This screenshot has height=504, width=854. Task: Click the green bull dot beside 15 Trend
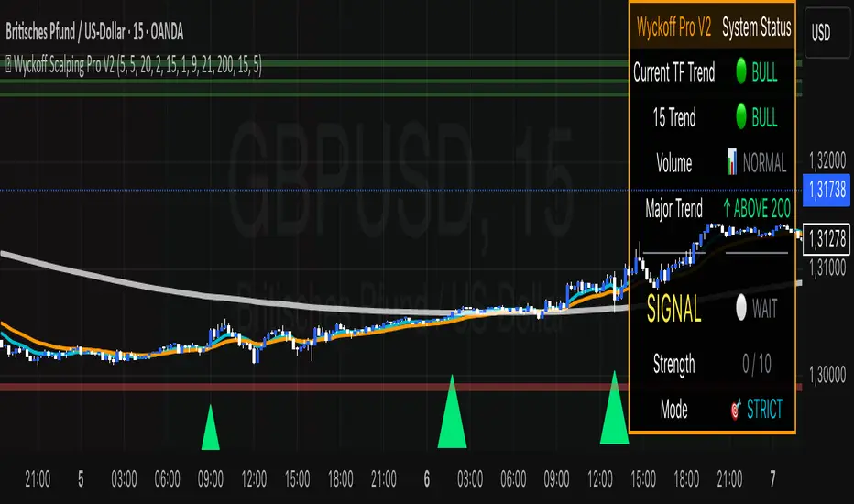click(x=740, y=116)
